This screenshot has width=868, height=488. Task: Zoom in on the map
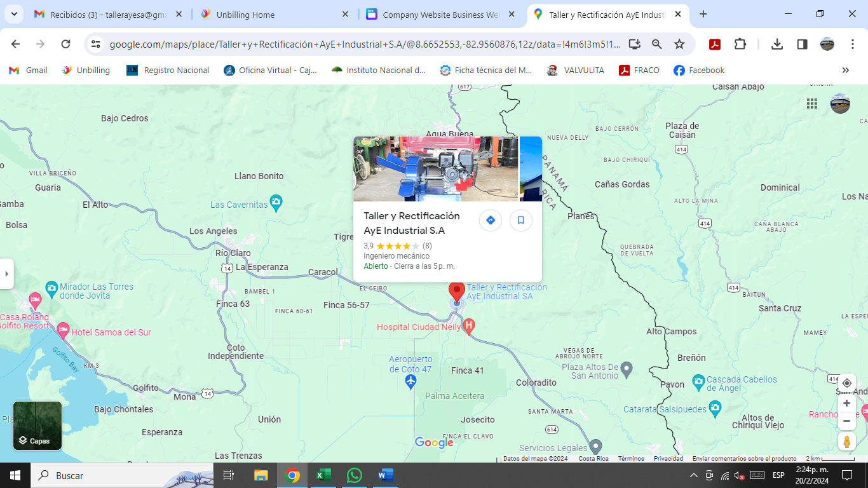(846, 403)
